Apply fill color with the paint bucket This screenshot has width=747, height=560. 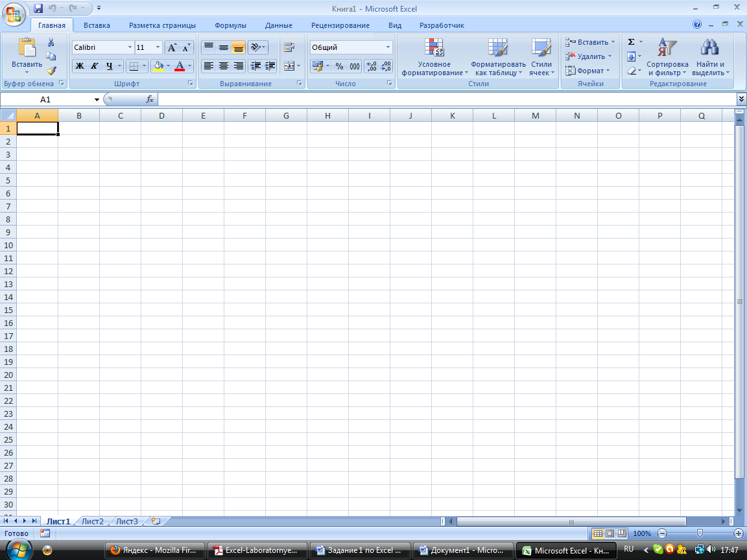click(x=159, y=66)
